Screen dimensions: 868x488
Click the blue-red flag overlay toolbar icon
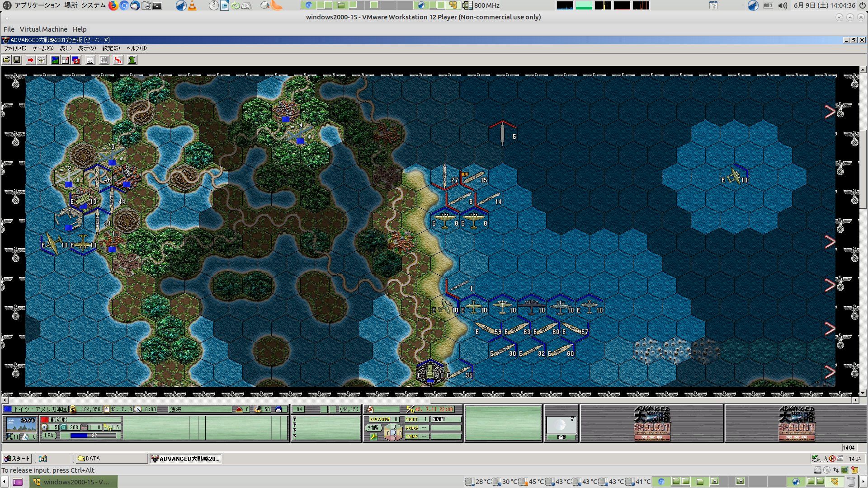76,60
